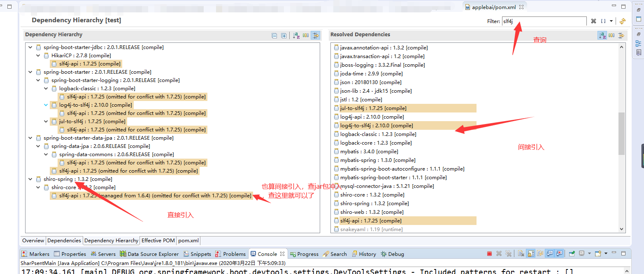Close the applebai/pom.xml editor tab
The height and width of the screenshot is (274, 644).
(521, 7)
